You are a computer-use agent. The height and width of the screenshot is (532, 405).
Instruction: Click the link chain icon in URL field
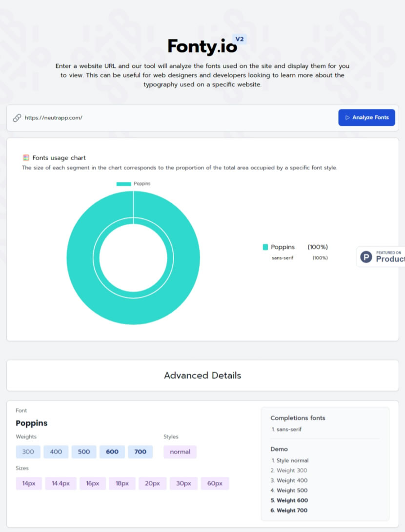[x=17, y=118]
